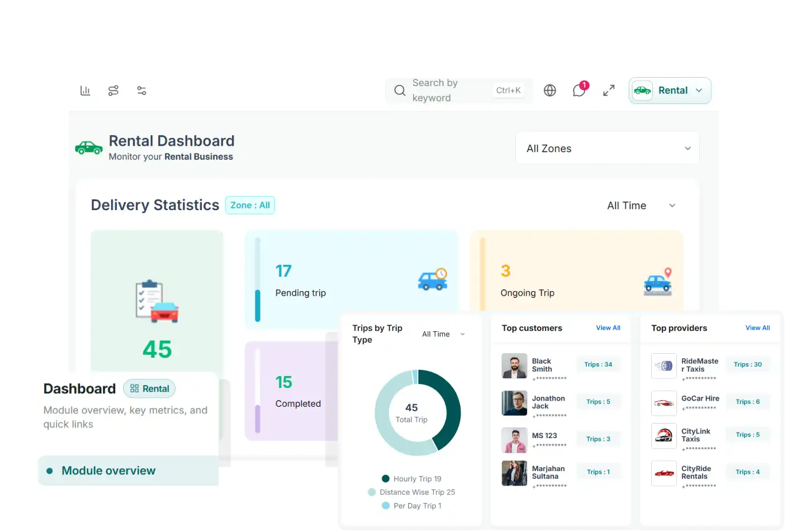Click Marjahan Sultana's profile photo
Viewport: 787px width, 532px height.
point(514,473)
